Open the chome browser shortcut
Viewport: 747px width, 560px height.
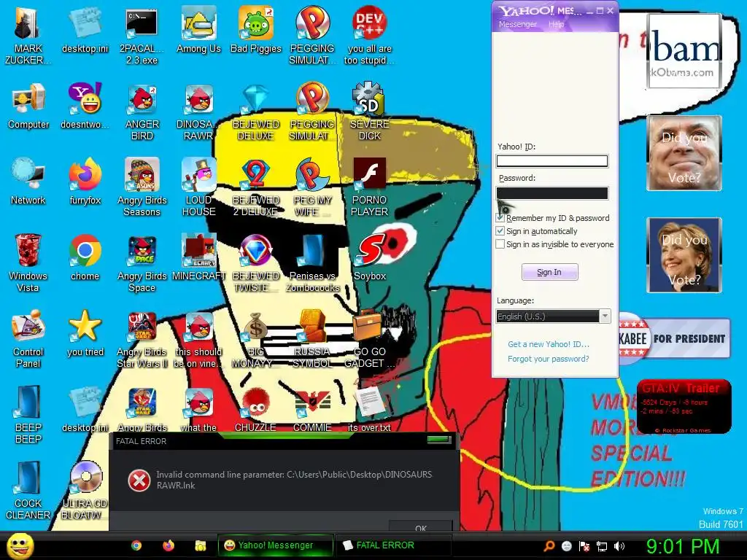click(x=85, y=257)
